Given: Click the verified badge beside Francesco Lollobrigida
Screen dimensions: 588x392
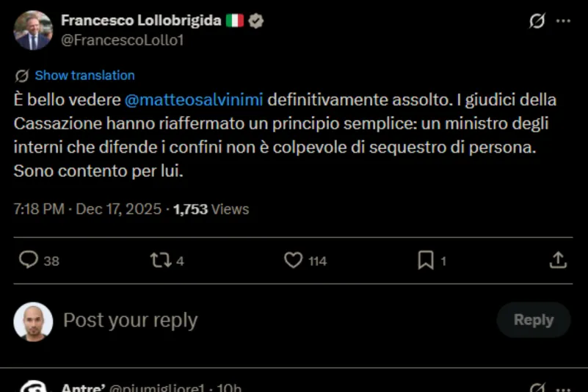Looking at the screenshot, I should click(256, 21).
